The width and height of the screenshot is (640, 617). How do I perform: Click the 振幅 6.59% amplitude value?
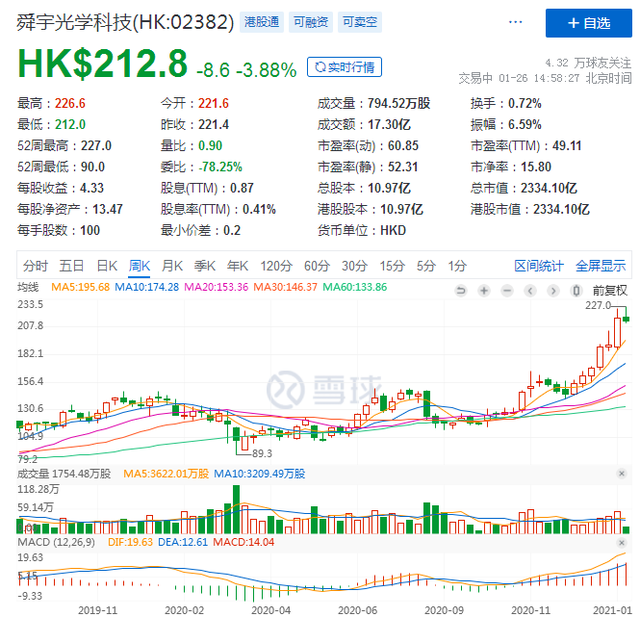[x=524, y=124]
